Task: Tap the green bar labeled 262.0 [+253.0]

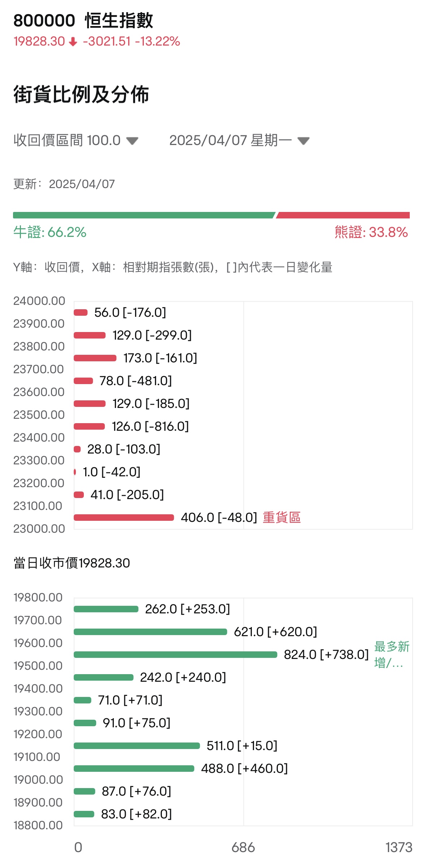Action: [x=106, y=609]
